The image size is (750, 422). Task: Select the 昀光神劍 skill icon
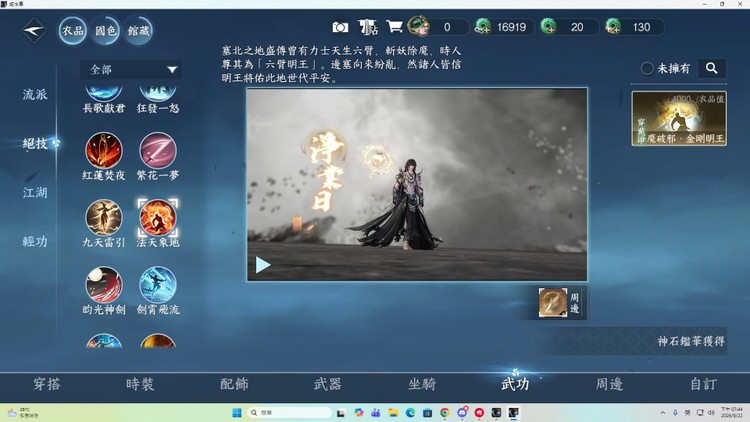tap(104, 285)
